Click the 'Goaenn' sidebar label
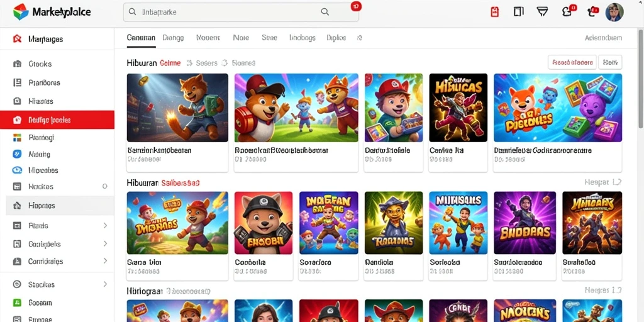Viewport: 644px width, 322px height. point(40,303)
